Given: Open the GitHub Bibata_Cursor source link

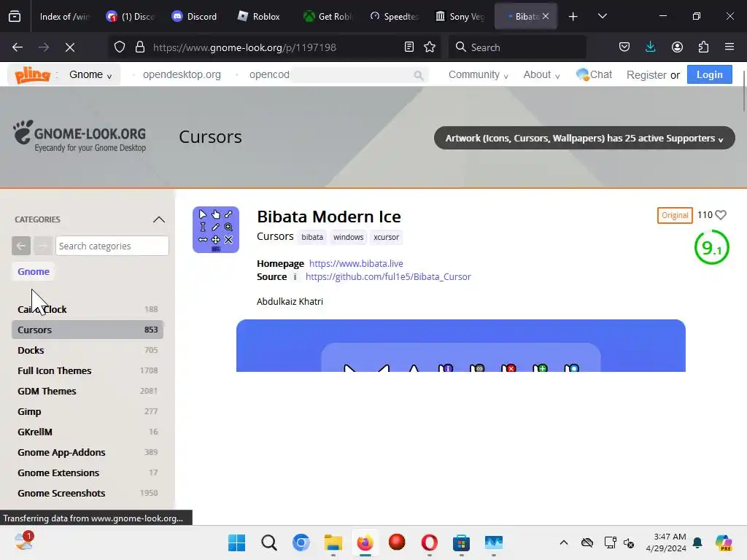Looking at the screenshot, I should coord(388,276).
